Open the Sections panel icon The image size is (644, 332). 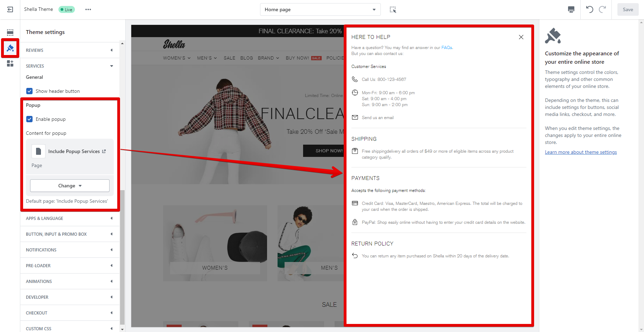[x=10, y=33]
